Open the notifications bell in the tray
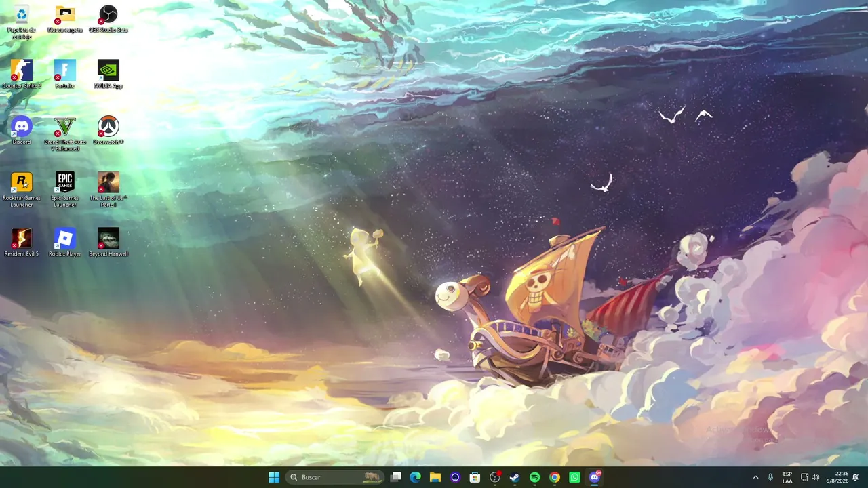The width and height of the screenshot is (868, 488). (856, 477)
